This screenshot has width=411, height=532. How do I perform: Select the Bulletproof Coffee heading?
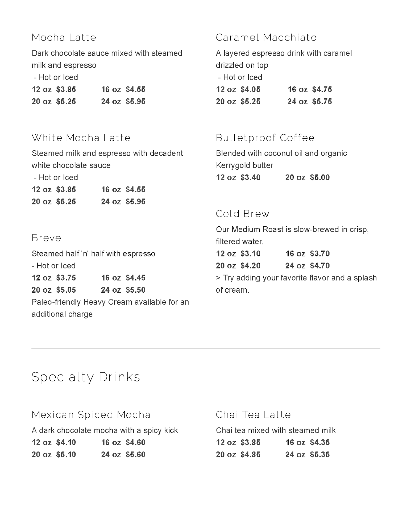tap(265, 138)
